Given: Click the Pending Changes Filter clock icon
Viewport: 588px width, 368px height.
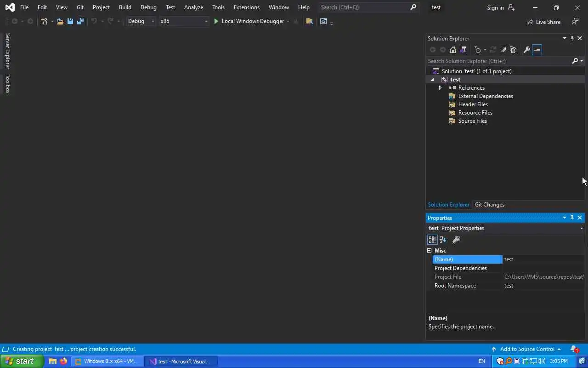Looking at the screenshot, I should [x=478, y=50].
